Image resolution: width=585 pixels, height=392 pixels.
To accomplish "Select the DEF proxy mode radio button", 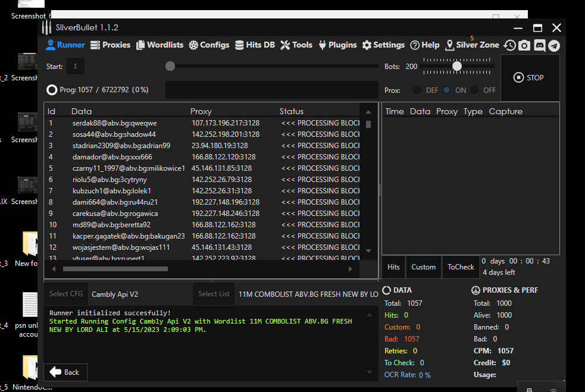I will pos(417,90).
